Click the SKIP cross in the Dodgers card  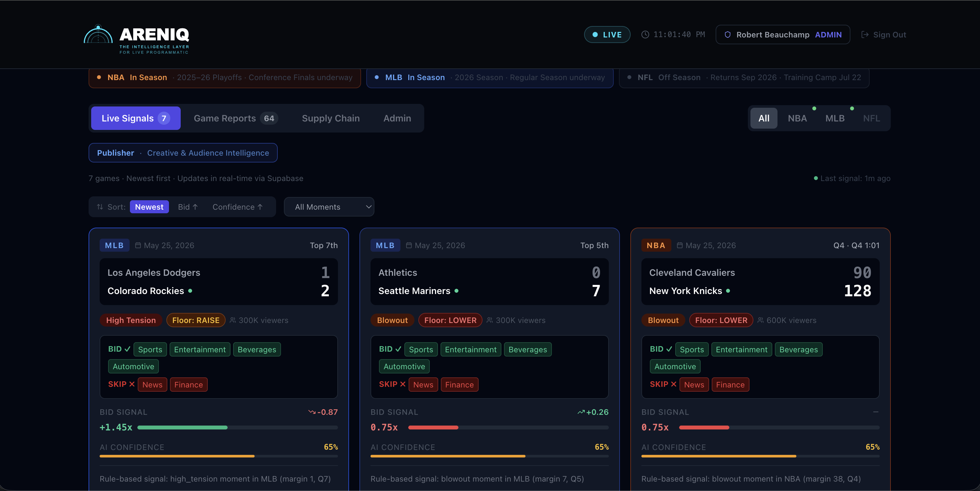click(x=132, y=384)
